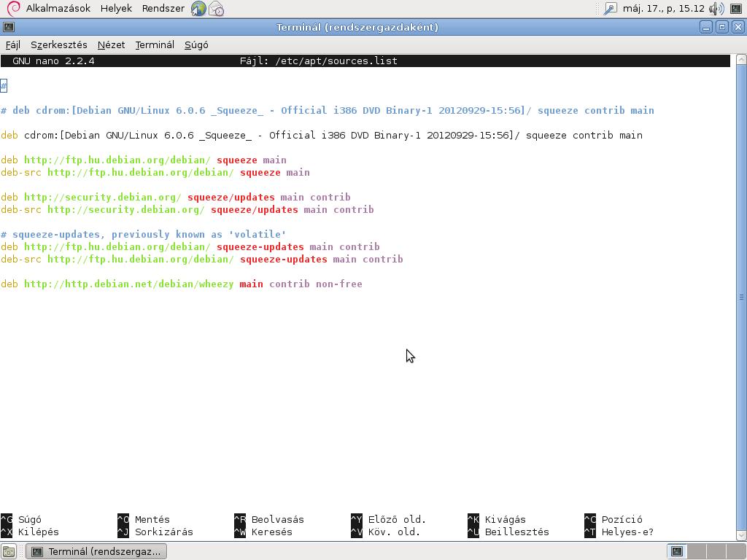Open the Súgó menu
The image size is (747, 560).
[196, 44]
